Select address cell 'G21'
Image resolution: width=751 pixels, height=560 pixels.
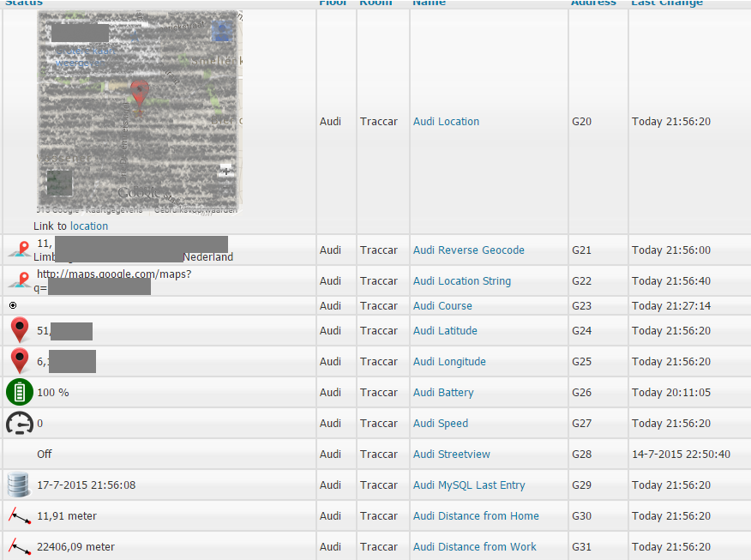(581, 250)
